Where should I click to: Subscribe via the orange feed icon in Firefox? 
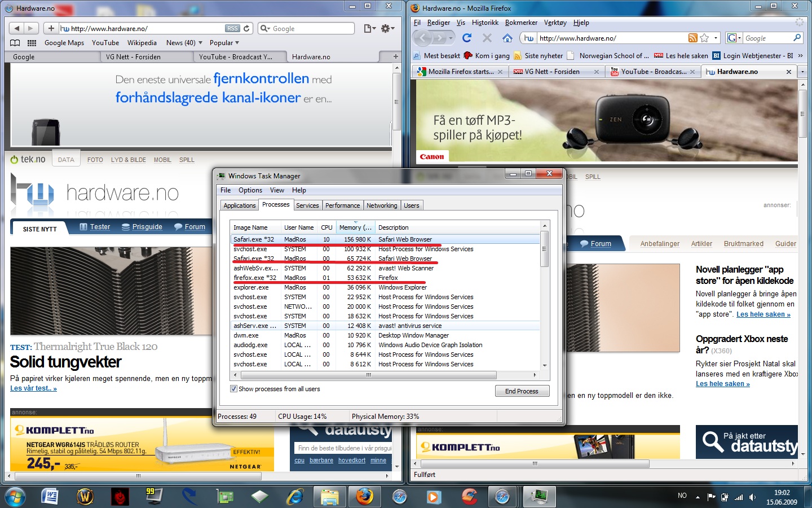point(693,38)
